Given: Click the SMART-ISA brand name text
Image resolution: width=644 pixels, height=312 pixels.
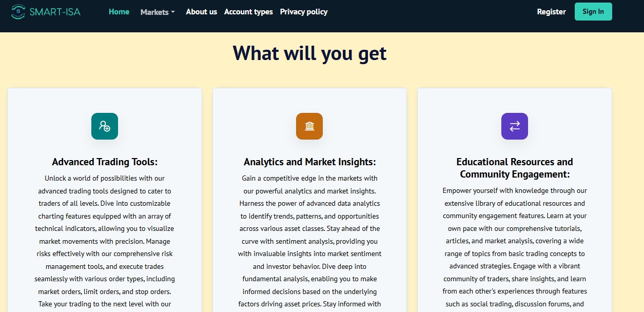Looking at the screenshot, I should point(55,12).
